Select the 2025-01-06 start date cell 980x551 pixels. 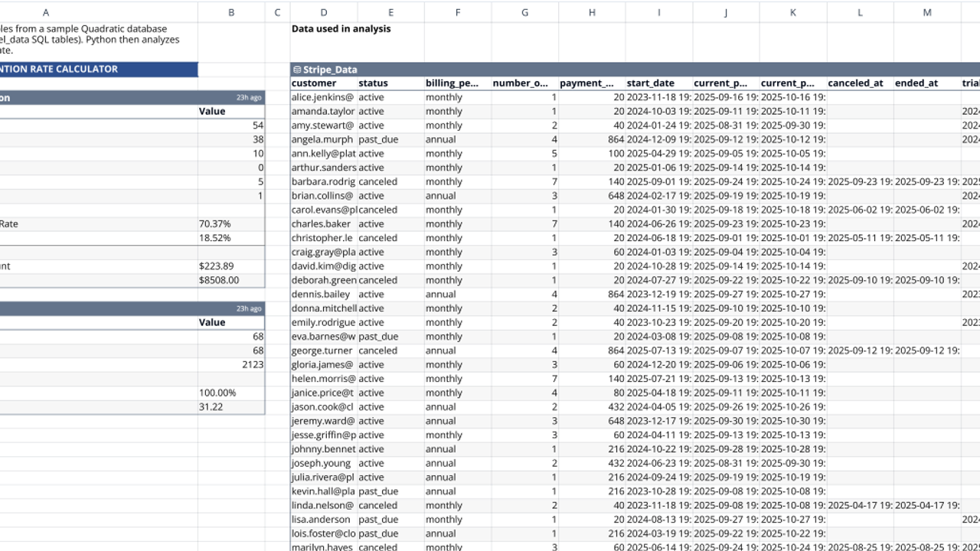659,168
